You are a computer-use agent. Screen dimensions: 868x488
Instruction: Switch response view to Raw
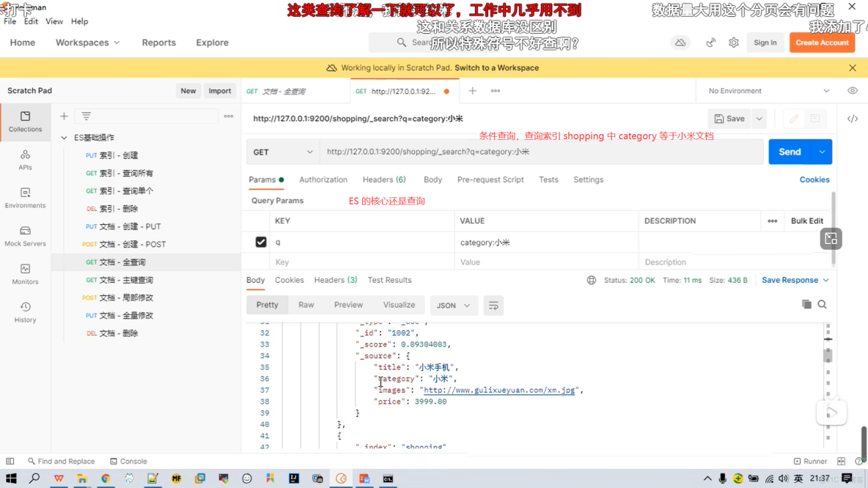[306, 305]
